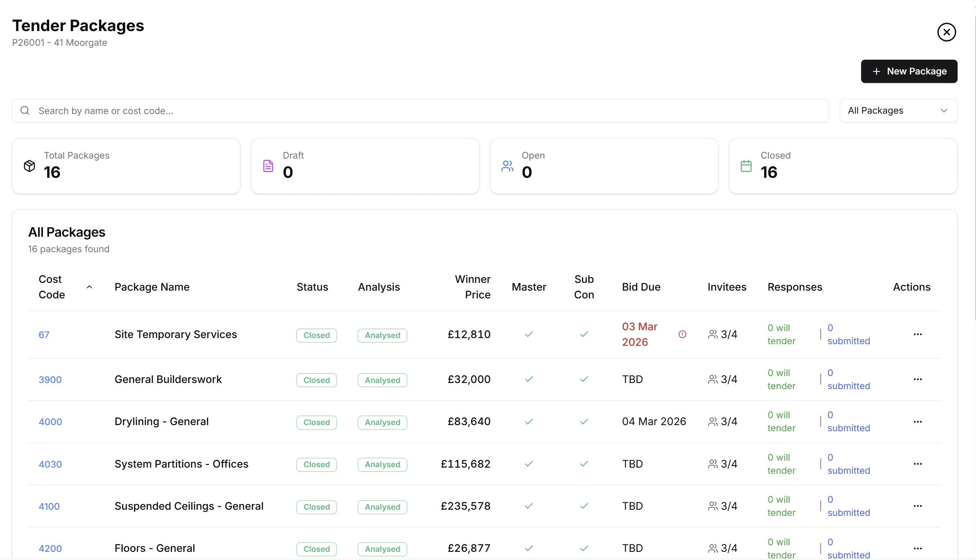
Task: Click the overdue warning icon beside 03 Mar 2026
Action: 682,334
